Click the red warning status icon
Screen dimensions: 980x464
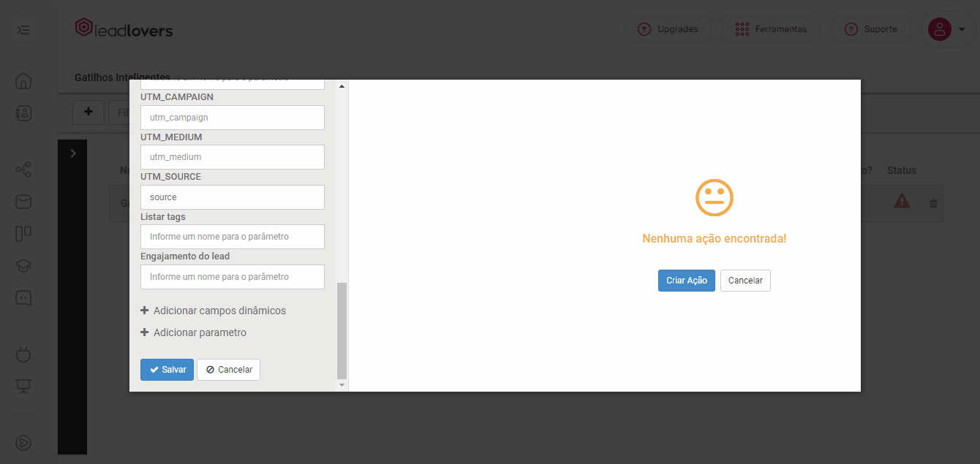coord(902,201)
